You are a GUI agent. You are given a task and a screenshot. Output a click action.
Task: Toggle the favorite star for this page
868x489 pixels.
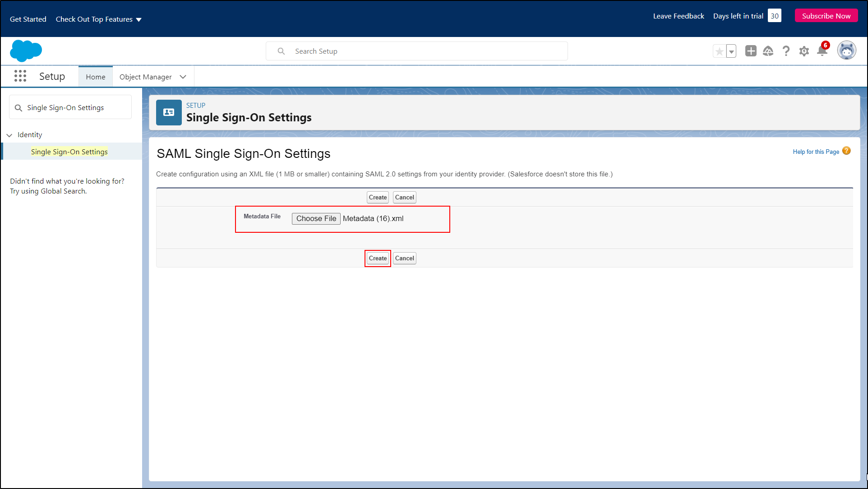[719, 51]
